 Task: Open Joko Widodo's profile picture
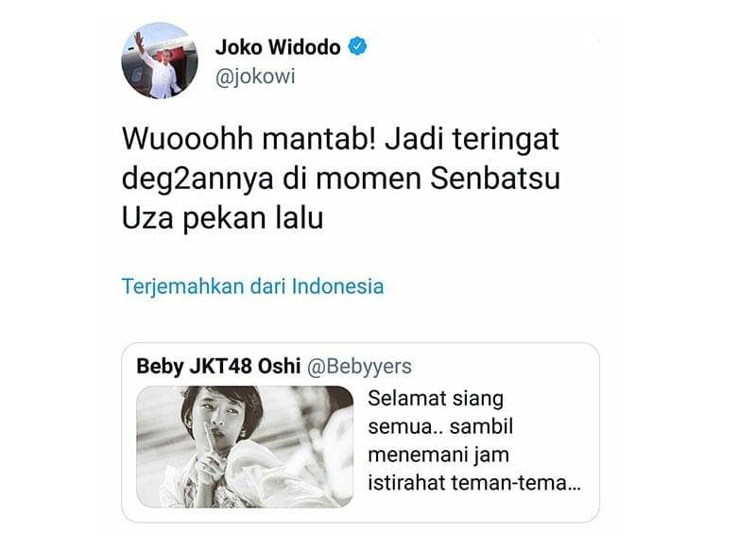(x=160, y=60)
